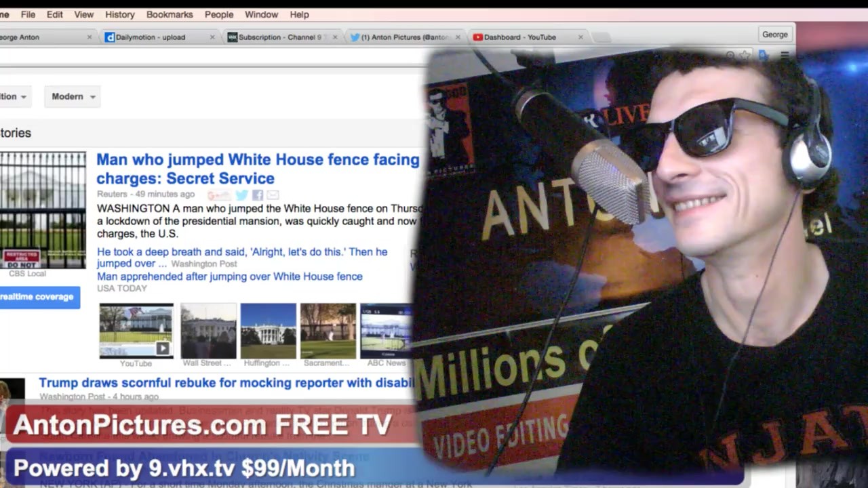The image size is (868, 488).
Task: Close the Dashboard - YouTube tab
Action: (580, 37)
